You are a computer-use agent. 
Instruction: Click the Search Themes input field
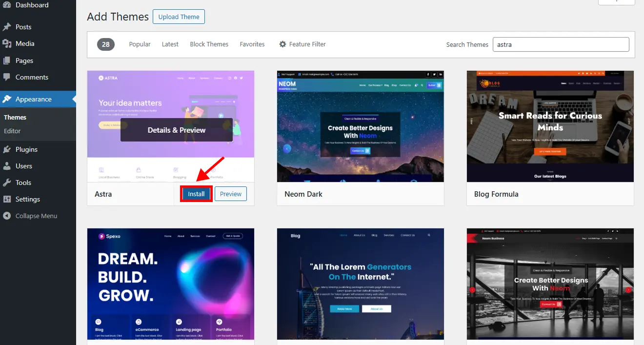click(560, 44)
